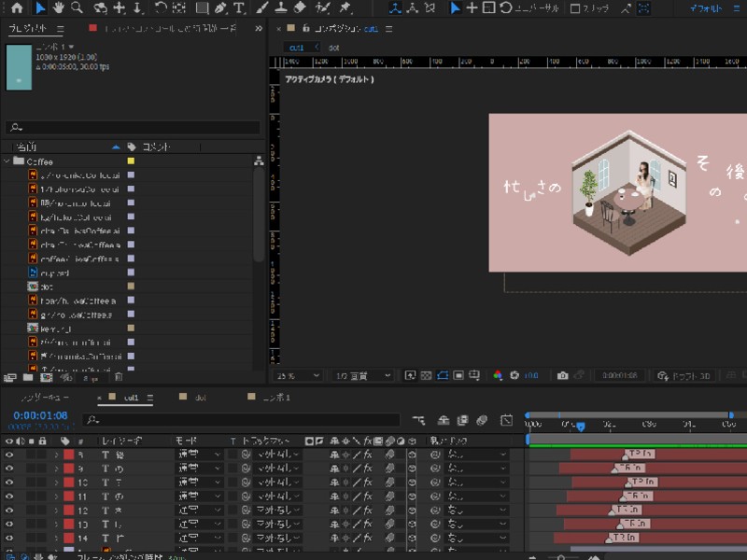Viewport: 747px width, 560px height.
Task: Select the Zoom magnifier tool
Action: (x=77, y=8)
